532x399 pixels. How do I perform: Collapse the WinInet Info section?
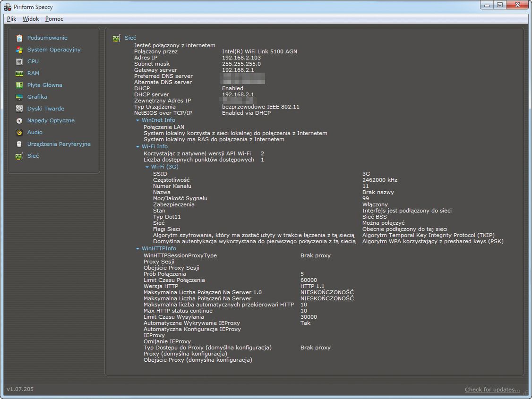[x=137, y=120]
